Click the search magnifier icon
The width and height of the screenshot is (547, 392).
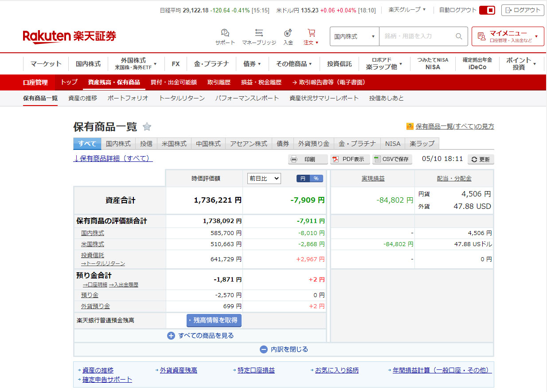(x=459, y=36)
